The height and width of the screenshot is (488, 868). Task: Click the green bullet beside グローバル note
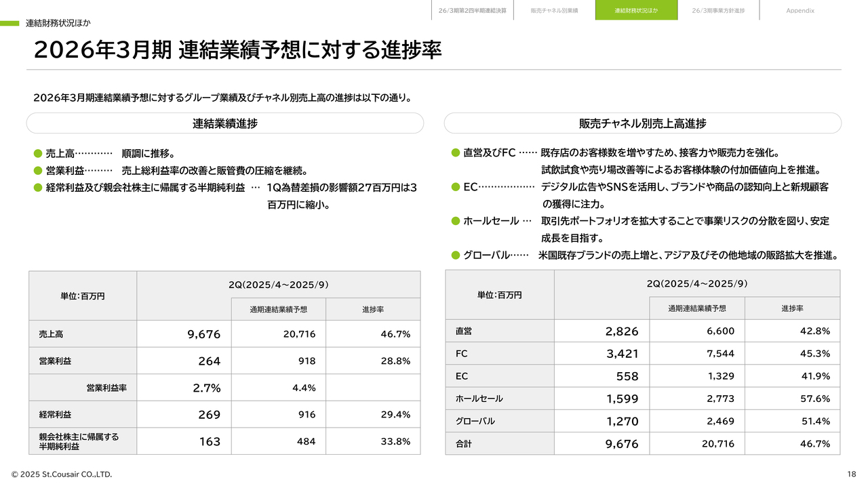click(x=456, y=256)
